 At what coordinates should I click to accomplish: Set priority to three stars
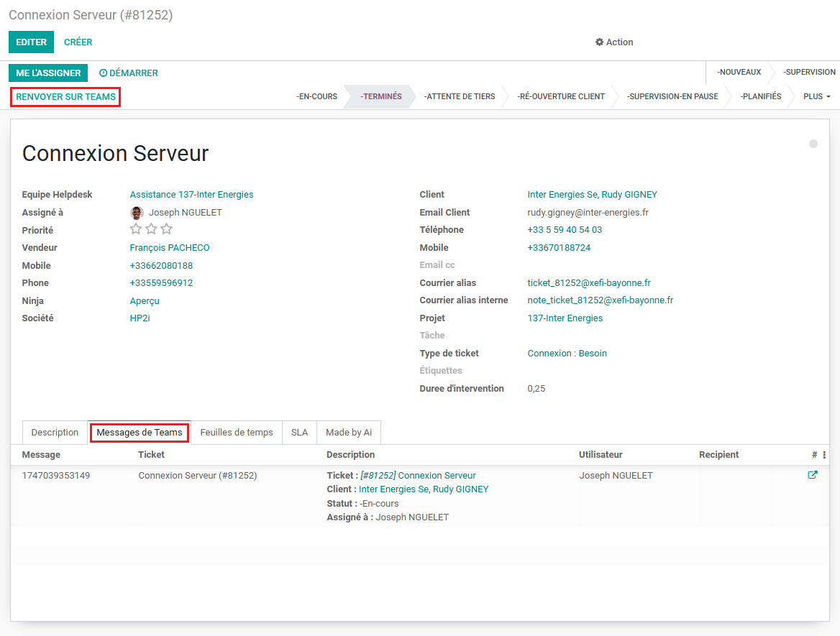tap(167, 230)
